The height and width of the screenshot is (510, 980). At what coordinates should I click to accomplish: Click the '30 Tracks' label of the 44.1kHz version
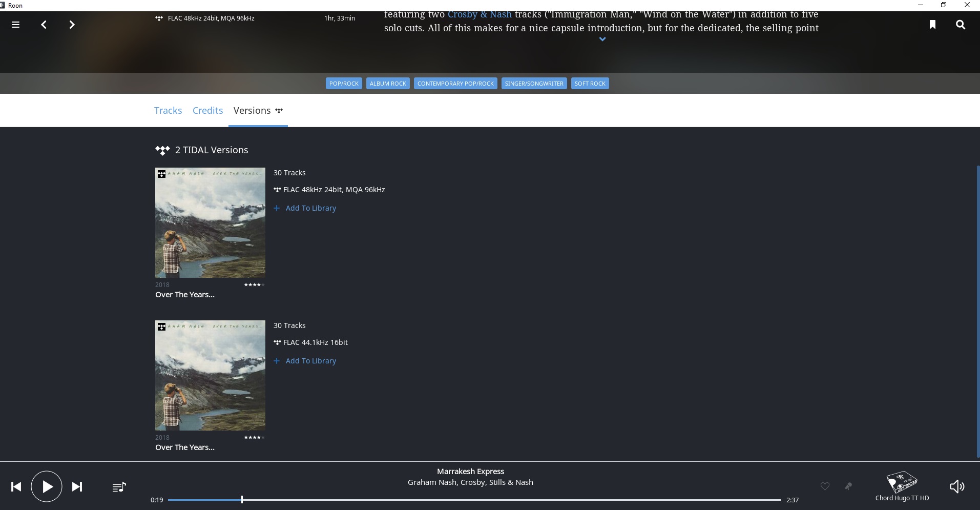(x=289, y=325)
